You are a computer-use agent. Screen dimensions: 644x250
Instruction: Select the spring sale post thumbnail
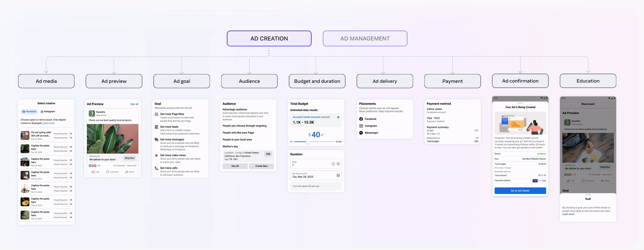point(25,136)
